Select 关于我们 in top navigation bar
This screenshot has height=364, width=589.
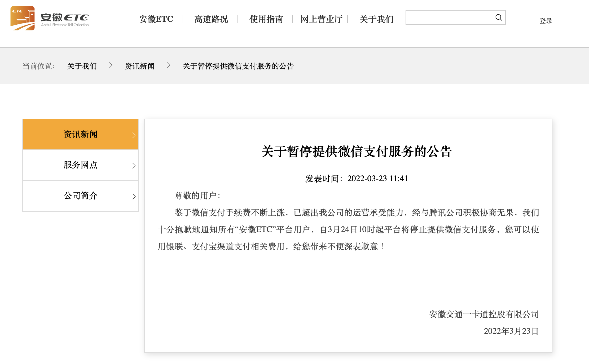tap(376, 19)
